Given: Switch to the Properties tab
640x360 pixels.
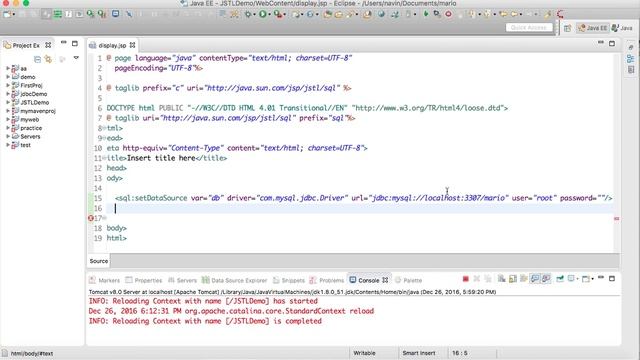Looking at the screenshot, I should click(x=144, y=280).
